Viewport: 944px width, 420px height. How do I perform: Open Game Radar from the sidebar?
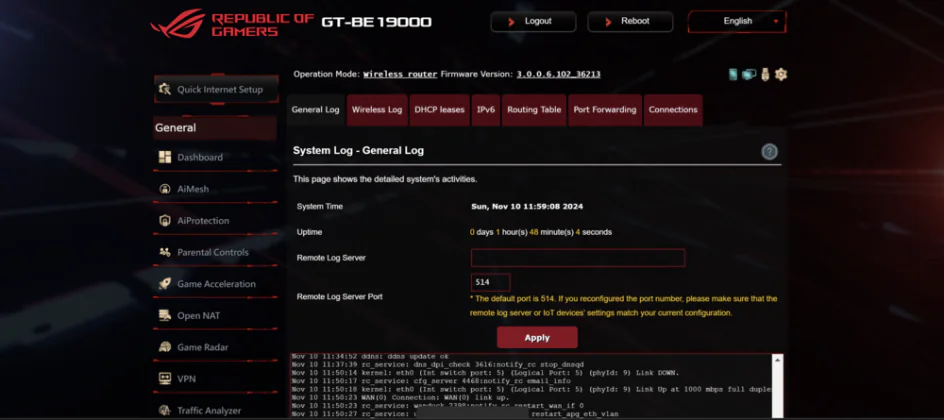click(x=216, y=347)
